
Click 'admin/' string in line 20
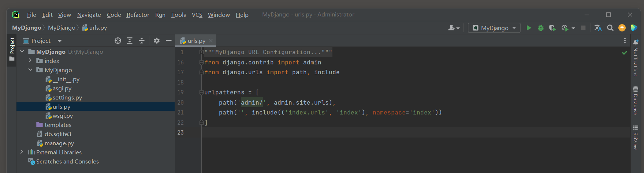pyautogui.click(x=252, y=102)
